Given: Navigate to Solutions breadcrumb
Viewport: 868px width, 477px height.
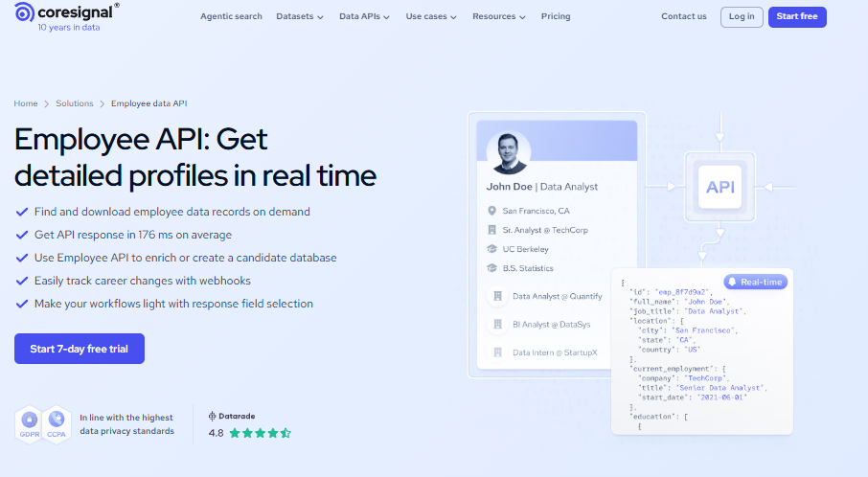Looking at the screenshot, I should pos(74,103).
